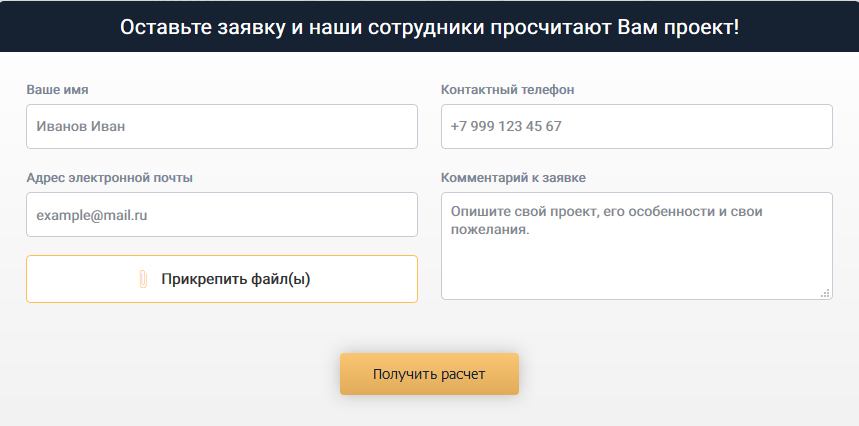Click the 'Контактный телефон' label
859x426 pixels.
[x=507, y=90]
